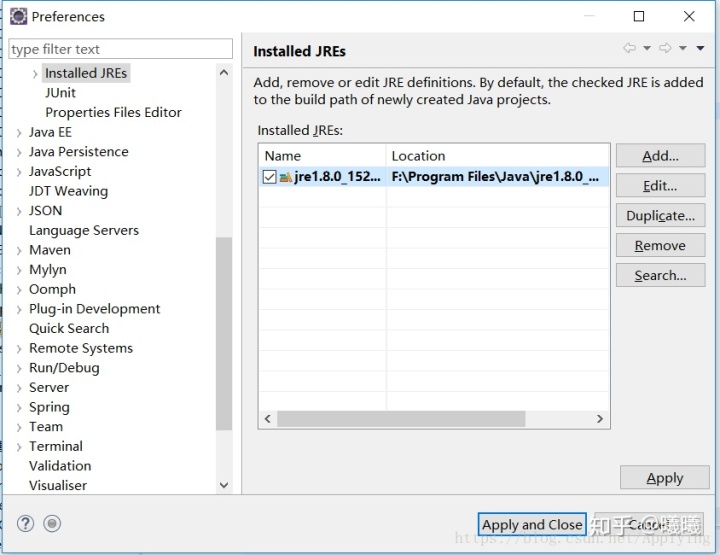Screen dimensions: 720x555
Task: Click the preference recorder icon
Action: (52, 523)
